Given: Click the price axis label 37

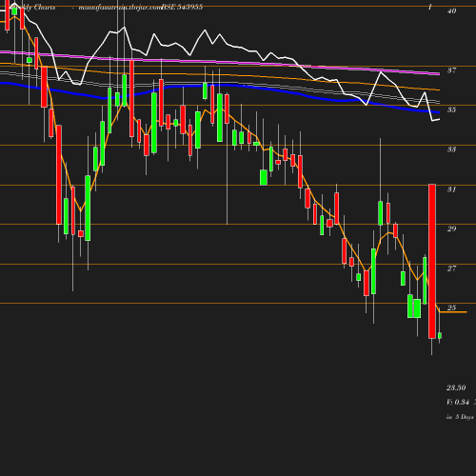Looking at the screenshot, I should tap(451, 70).
